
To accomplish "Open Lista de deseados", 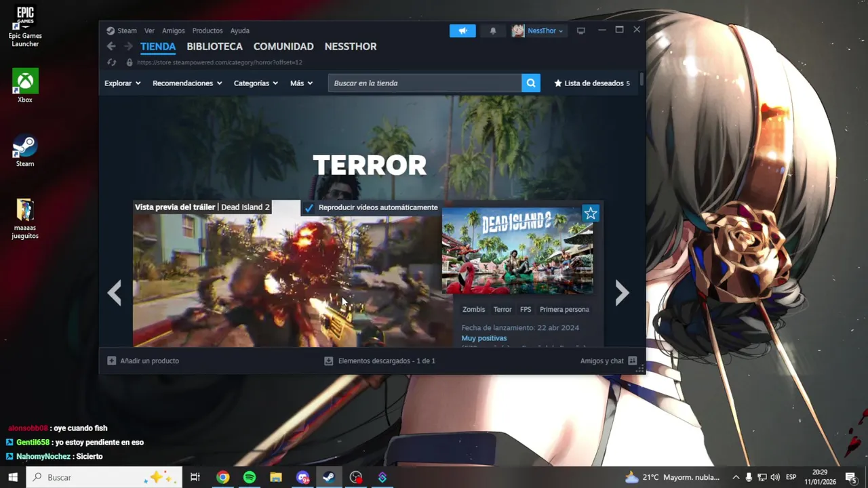I will click(x=592, y=83).
